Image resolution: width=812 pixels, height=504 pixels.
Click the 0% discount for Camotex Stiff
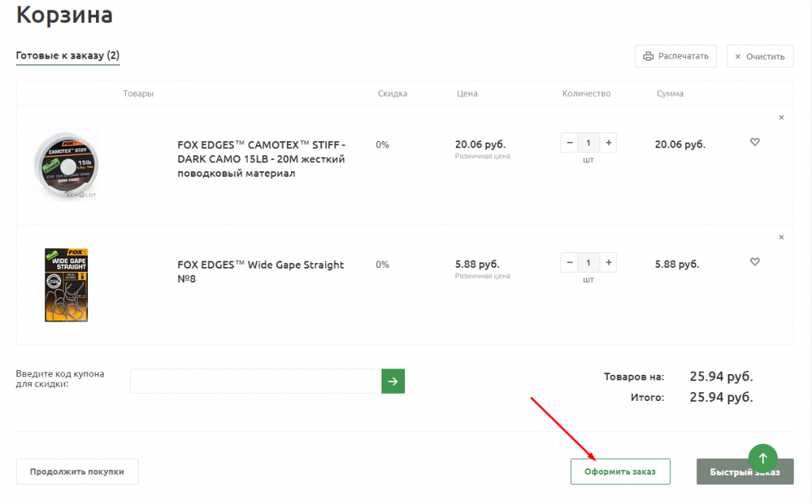pos(382,145)
